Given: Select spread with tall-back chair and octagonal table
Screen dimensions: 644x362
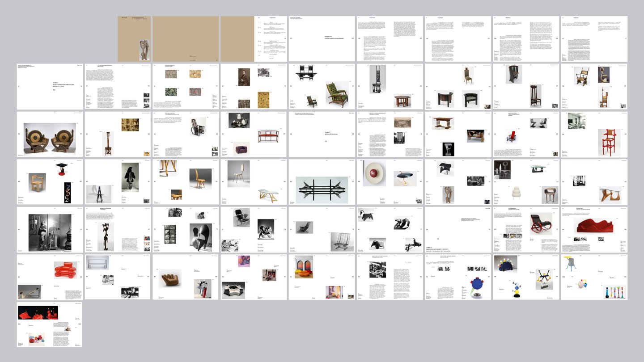Looking at the screenshot, I should [390, 87].
